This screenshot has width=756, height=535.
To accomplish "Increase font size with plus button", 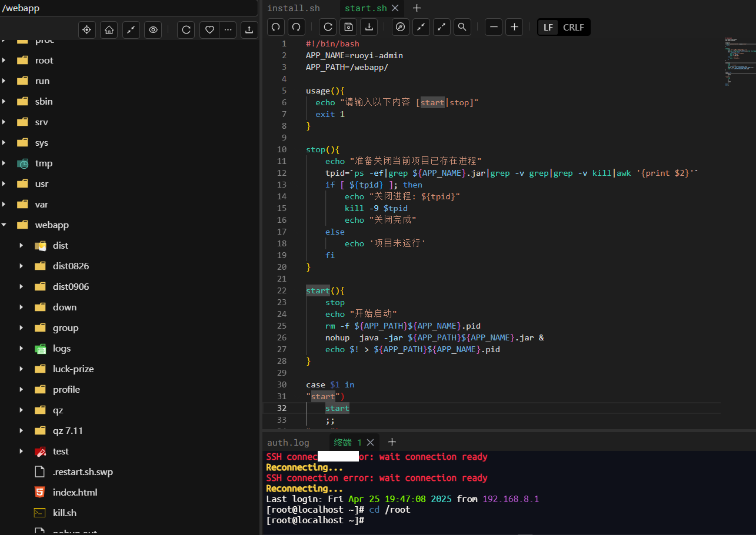I will (514, 27).
